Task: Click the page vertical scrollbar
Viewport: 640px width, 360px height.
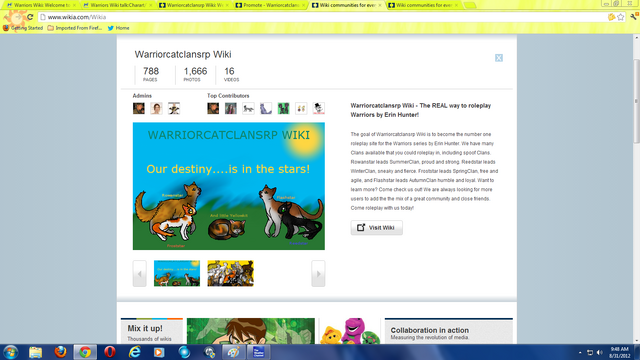Action: pyautogui.click(x=636, y=101)
